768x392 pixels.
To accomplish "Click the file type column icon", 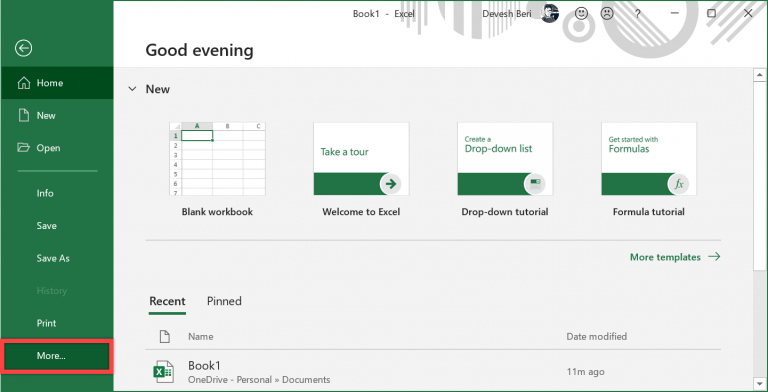I will pos(165,337).
